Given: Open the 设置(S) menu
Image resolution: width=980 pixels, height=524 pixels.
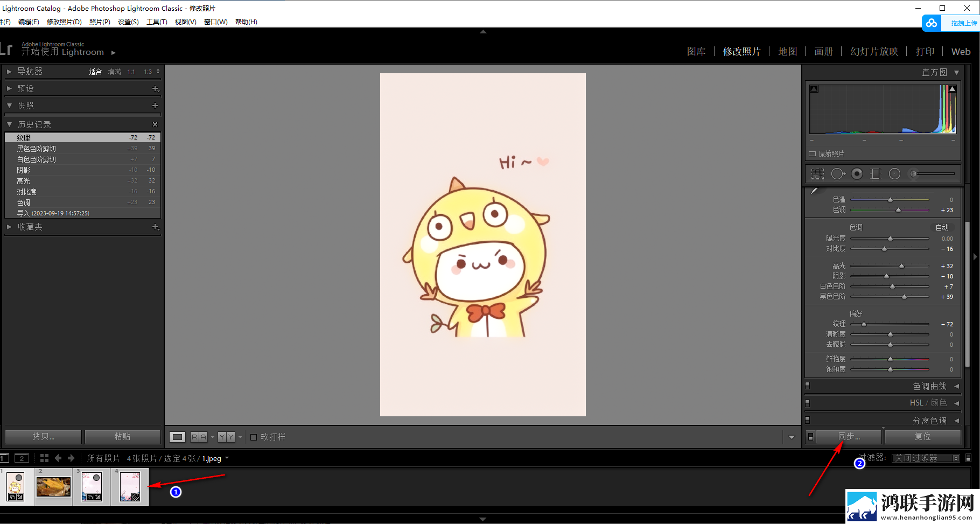Looking at the screenshot, I should pos(128,22).
